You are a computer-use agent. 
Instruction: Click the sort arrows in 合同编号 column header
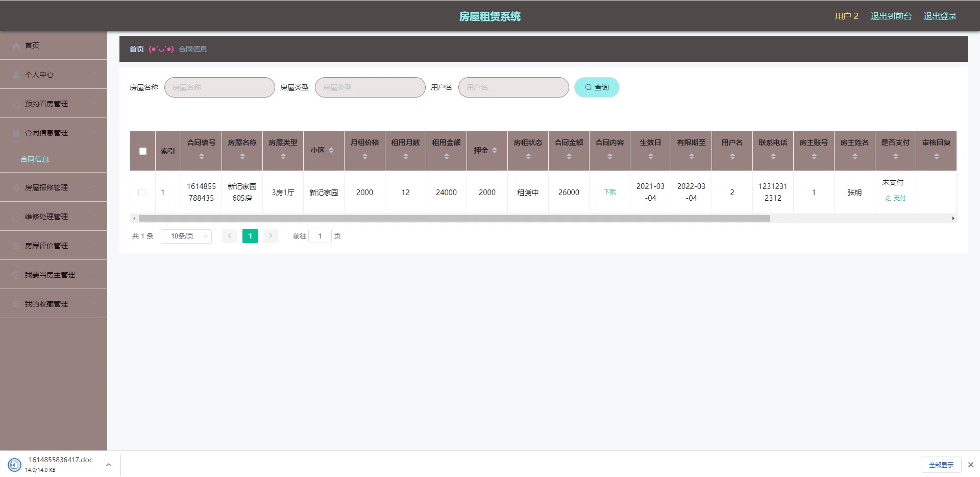pos(202,156)
